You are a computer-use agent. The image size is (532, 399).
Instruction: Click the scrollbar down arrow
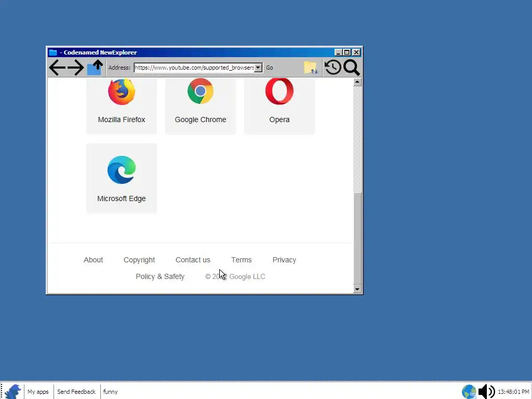[357, 289]
